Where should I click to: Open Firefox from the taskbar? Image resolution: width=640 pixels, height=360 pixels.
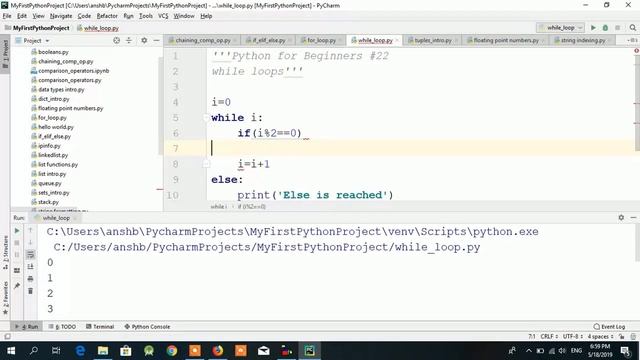(218, 351)
